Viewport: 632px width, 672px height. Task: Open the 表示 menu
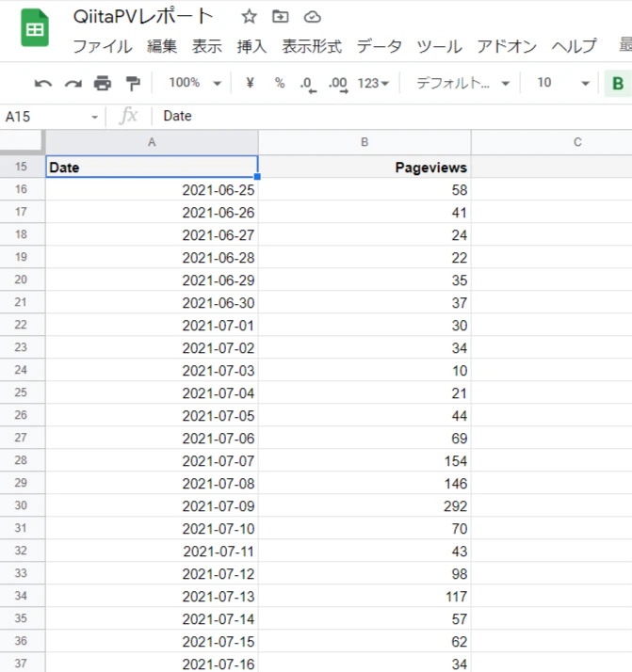[x=206, y=46]
